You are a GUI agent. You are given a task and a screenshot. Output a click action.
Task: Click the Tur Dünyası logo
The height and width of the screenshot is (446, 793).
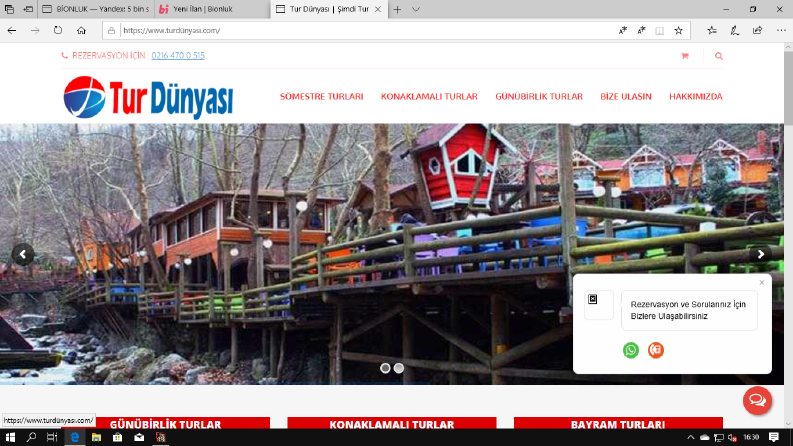point(148,97)
